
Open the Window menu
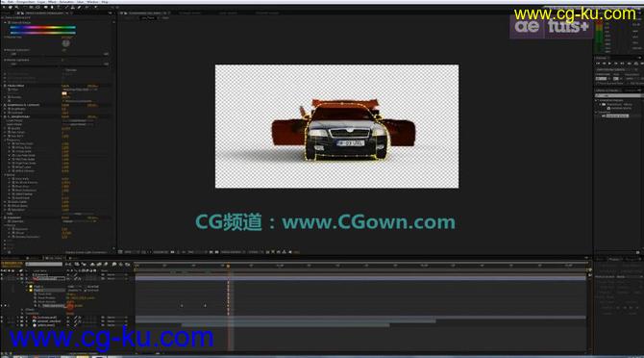coord(92,2)
